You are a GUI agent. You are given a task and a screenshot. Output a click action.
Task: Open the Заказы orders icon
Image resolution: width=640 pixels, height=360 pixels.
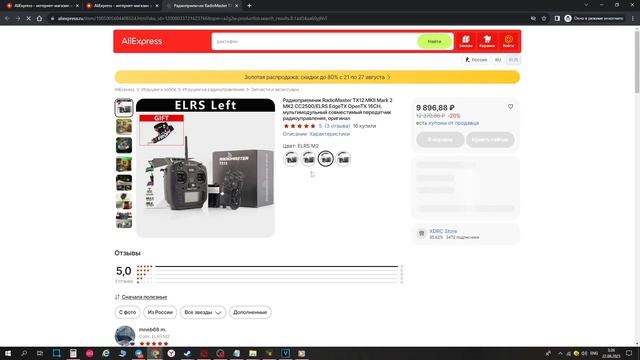[x=466, y=41]
